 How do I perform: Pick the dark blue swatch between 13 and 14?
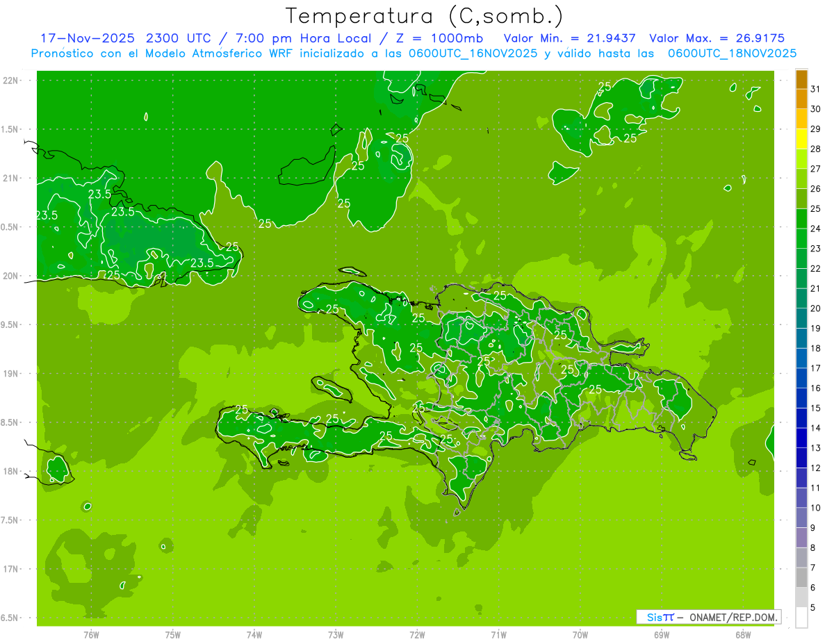point(801,438)
